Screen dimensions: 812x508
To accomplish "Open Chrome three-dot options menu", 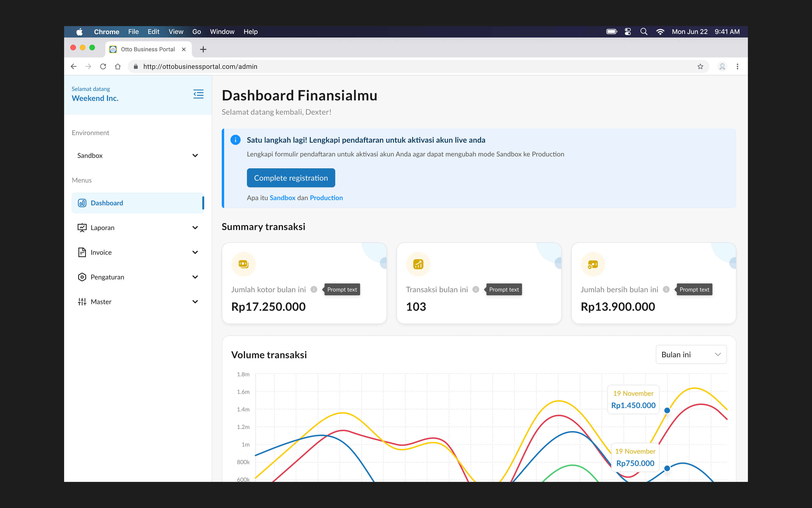I will (x=737, y=66).
